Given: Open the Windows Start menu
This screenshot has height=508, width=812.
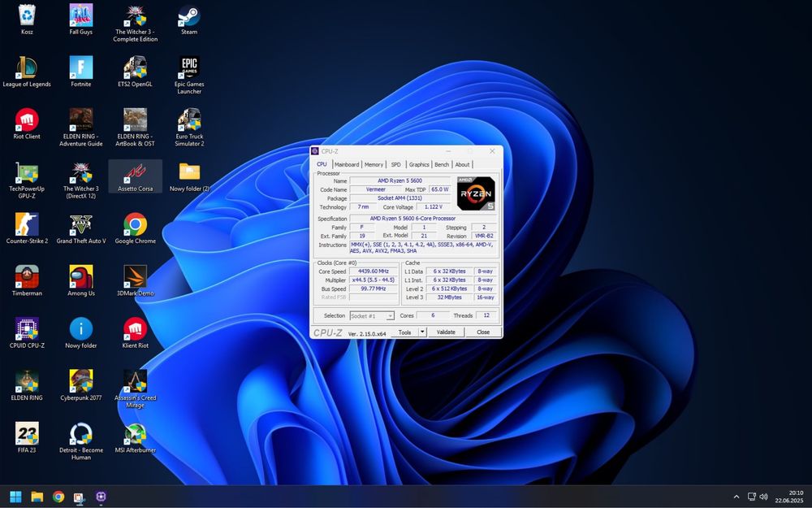Looking at the screenshot, I should tap(15, 497).
